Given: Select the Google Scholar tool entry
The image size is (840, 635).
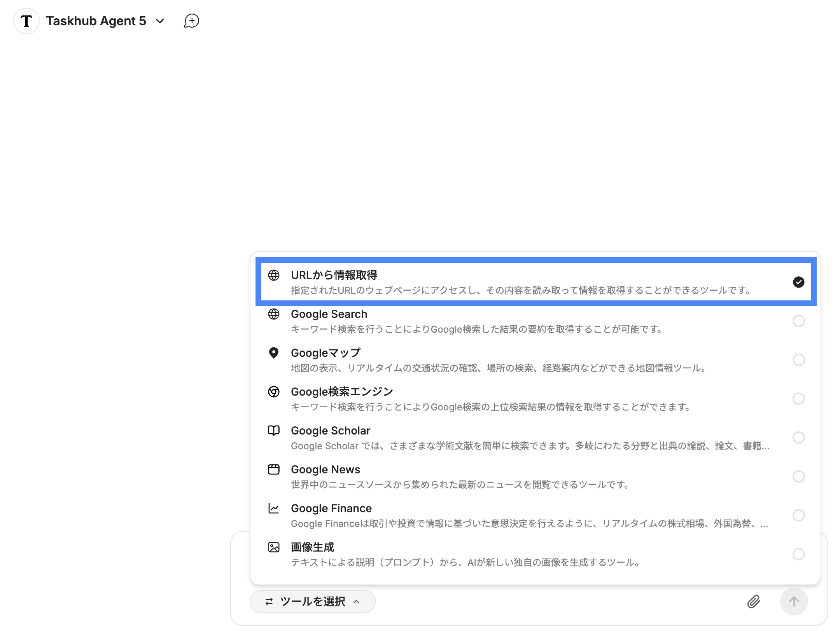Looking at the screenshot, I should [331, 431].
